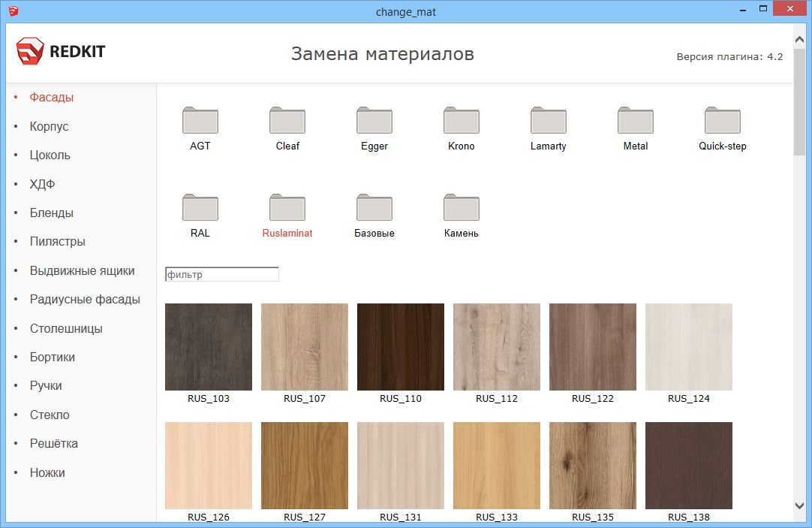
Task: Select the ХДФ category
Action: coord(43,184)
